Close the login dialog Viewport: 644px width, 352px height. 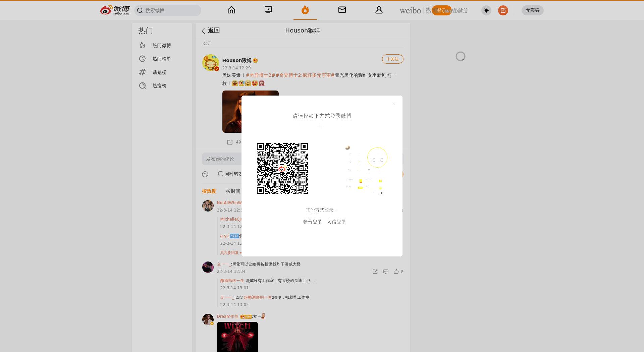[394, 104]
